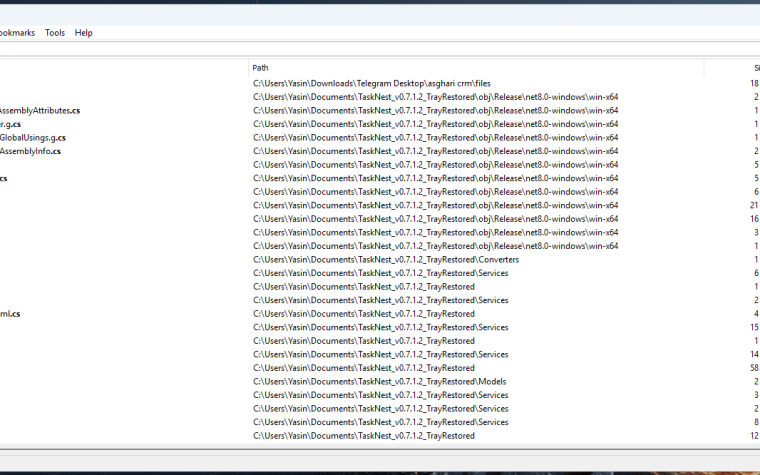The image size is (760, 475).
Task: Click the search box below the menu bar
Action: coord(380,49)
